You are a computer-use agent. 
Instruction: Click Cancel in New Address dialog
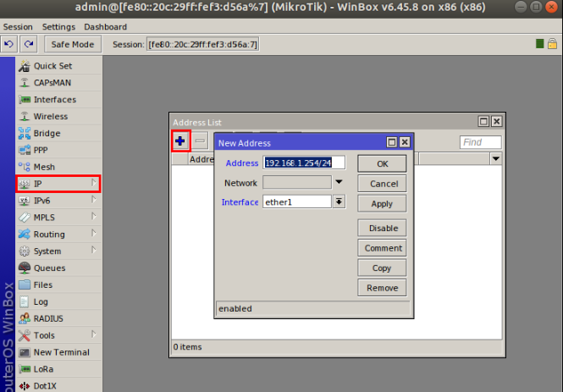(x=382, y=184)
